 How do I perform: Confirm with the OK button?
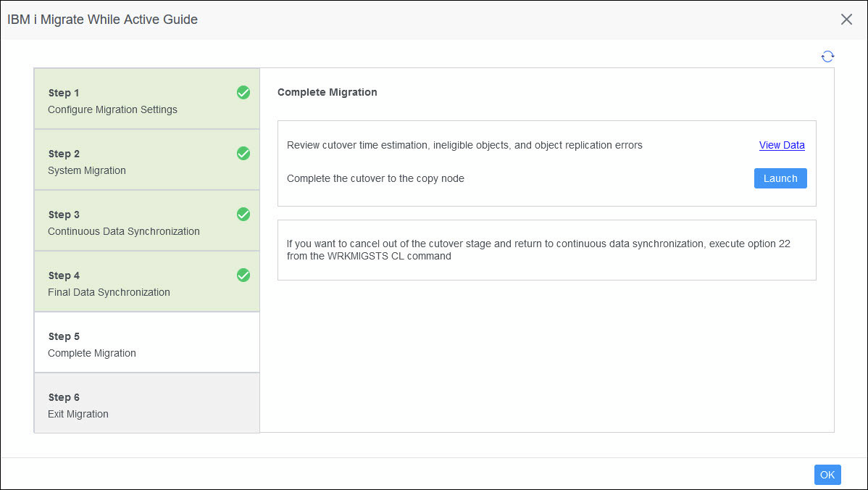coord(827,475)
